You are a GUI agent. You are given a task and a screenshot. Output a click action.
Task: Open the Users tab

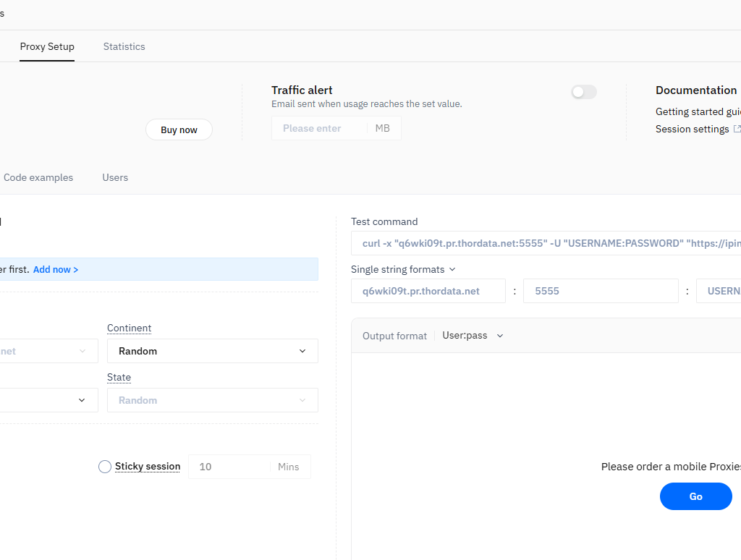tap(114, 177)
